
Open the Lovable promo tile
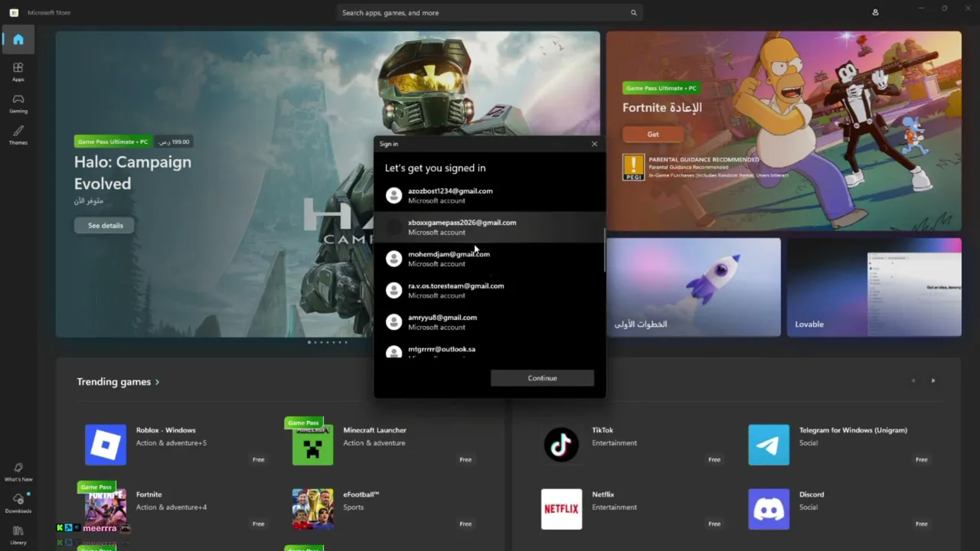tap(874, 287)
